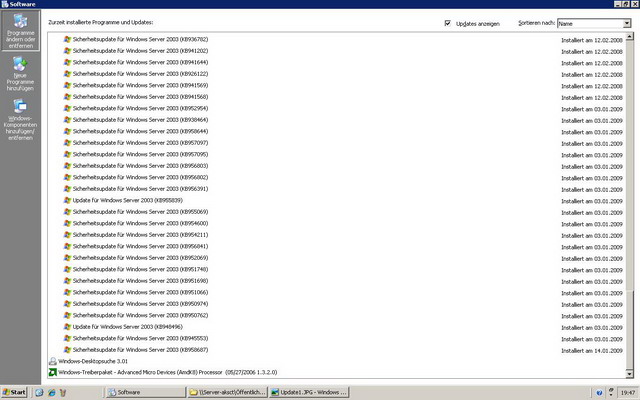
Task: Click the blue help icon in the system tray
Action: pos(599,393)
